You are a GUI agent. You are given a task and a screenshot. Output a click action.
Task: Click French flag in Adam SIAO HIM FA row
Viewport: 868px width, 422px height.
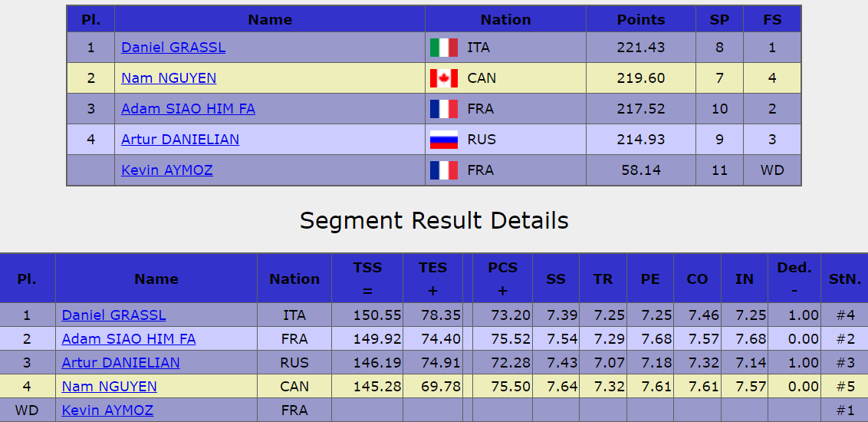tap(444, 109)
